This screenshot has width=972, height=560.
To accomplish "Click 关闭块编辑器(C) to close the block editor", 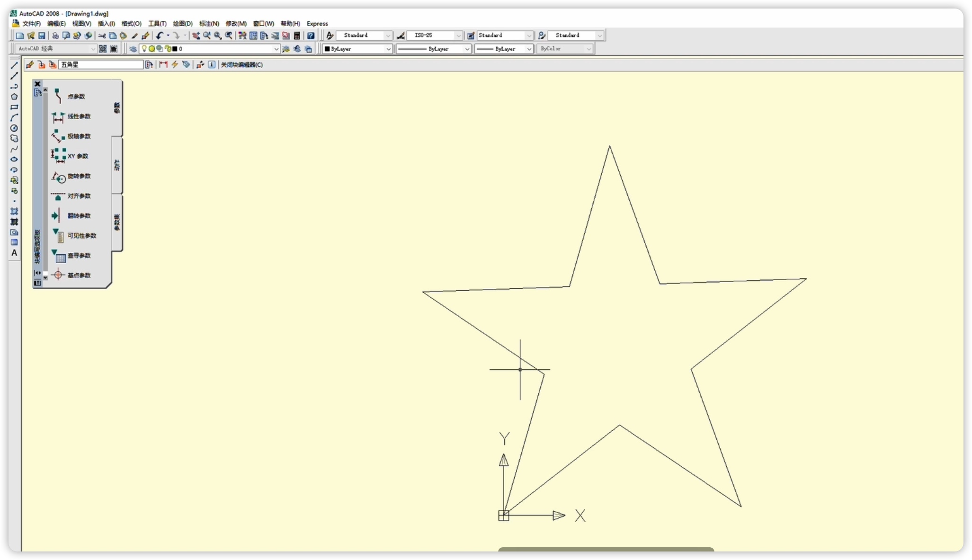I will (x=241, y=65).
